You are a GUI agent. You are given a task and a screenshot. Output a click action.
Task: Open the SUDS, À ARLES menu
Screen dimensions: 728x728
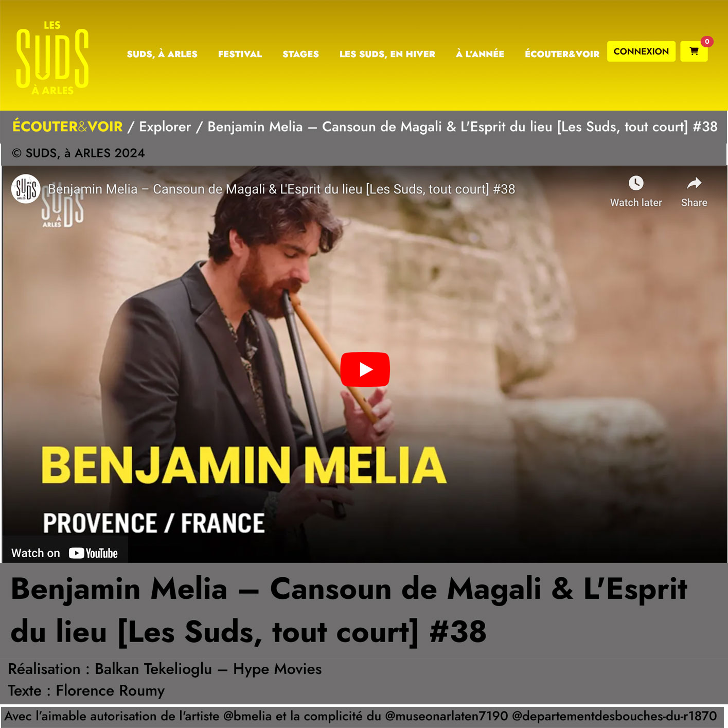click(x=162, y=54)
